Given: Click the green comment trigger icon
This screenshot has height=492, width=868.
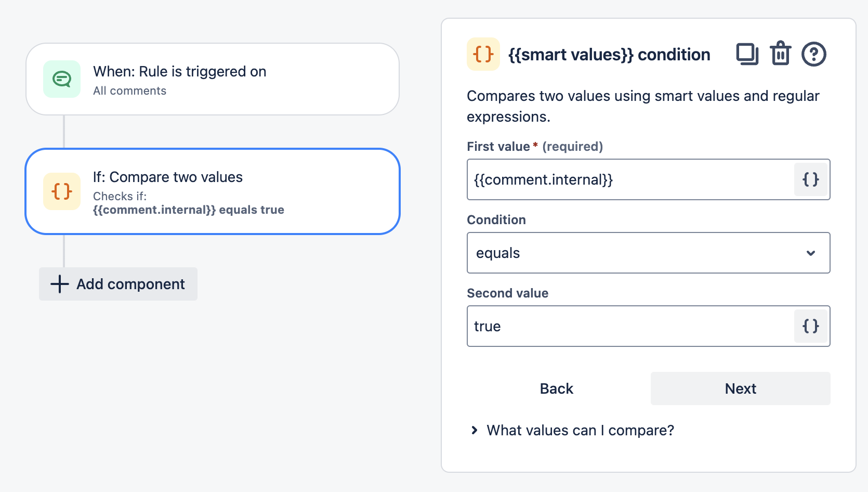Looking at the screenshot, I should tap(62, 79).
